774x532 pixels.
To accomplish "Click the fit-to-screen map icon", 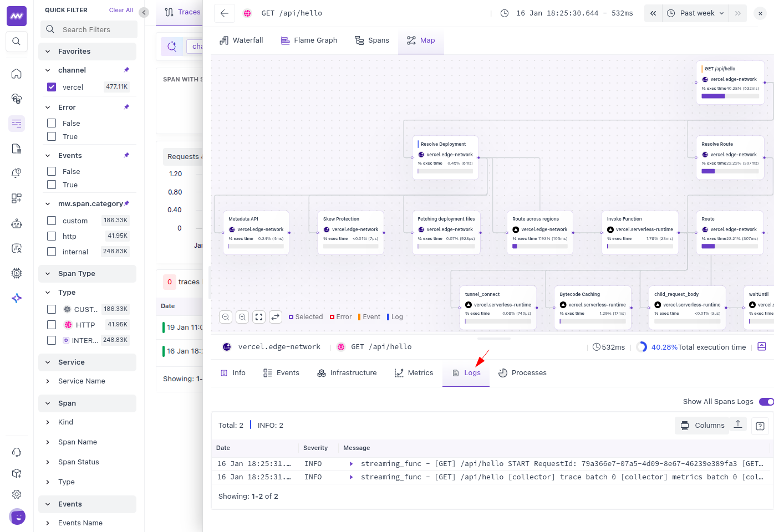I will click(259, 317).
